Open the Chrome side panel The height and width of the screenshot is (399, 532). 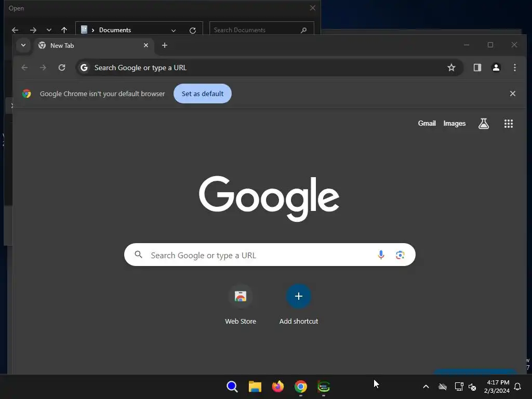[477, 68]
